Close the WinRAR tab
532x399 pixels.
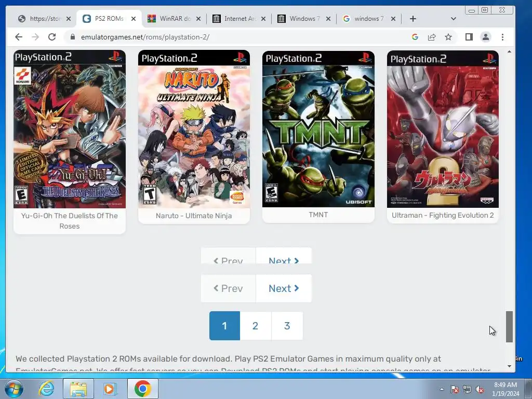198,19
